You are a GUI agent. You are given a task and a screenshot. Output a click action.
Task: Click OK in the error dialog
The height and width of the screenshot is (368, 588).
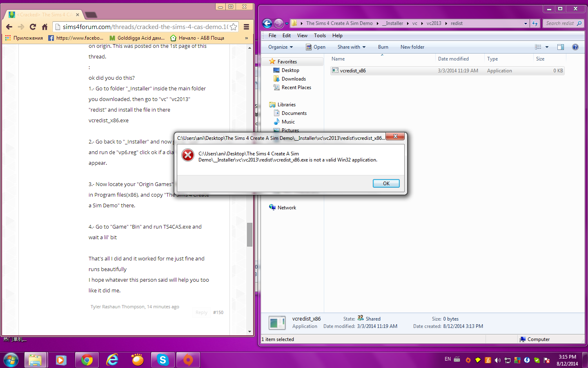[x=386, y=184]
